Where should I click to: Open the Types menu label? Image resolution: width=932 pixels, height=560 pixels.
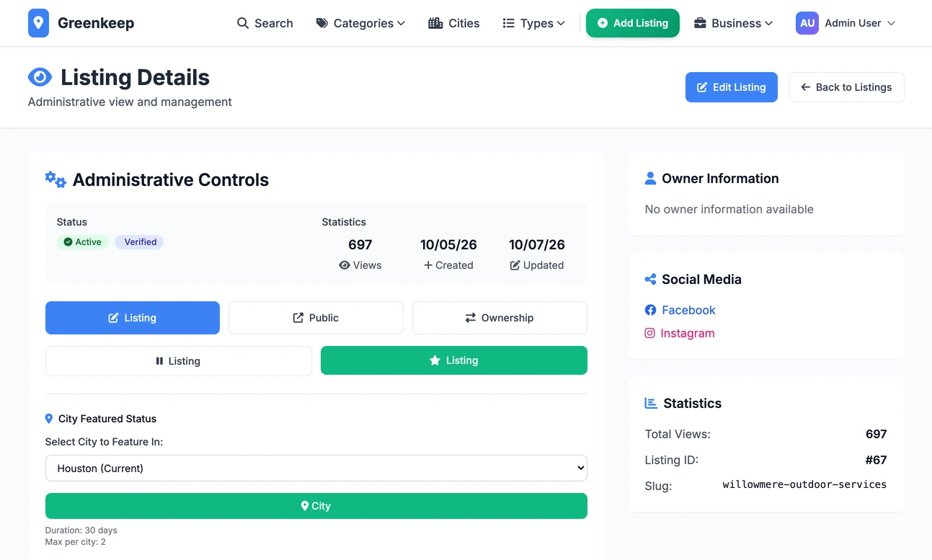pos(537,23)
